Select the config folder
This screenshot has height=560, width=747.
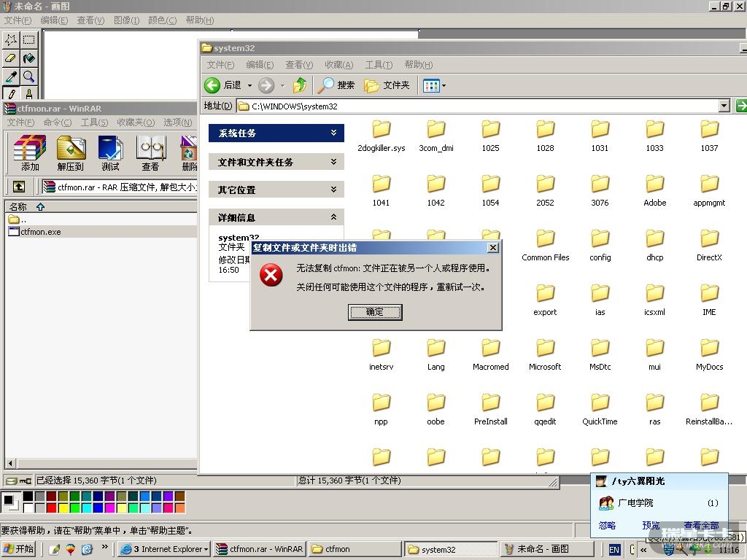(600, 246)
